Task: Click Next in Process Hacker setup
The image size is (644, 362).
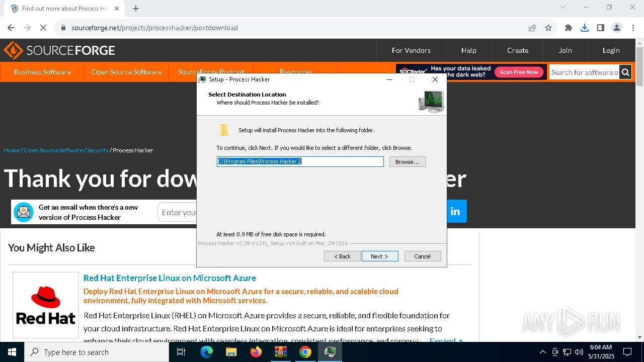Action: point(380,256)
